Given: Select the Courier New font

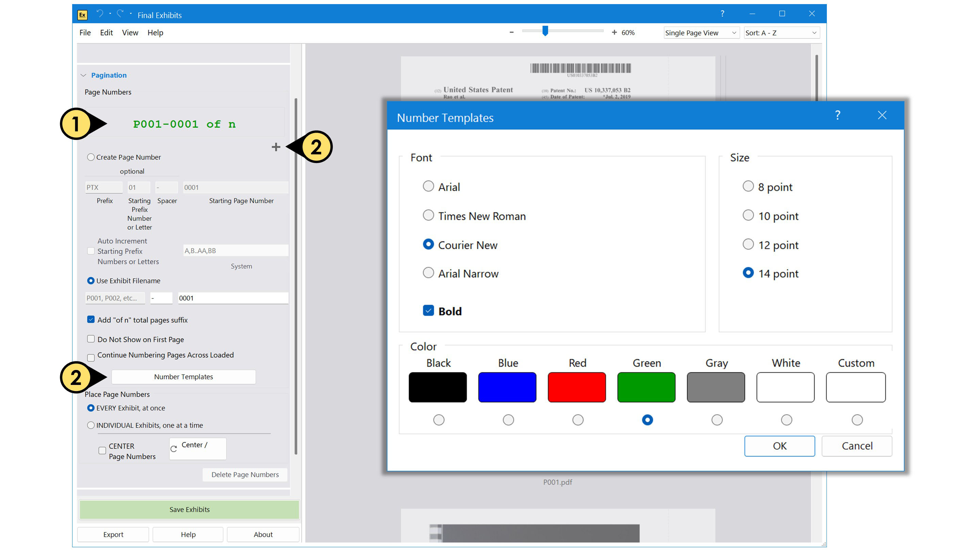Looking at the screenshot, I should pyautogui.click(x=428, y=244).
